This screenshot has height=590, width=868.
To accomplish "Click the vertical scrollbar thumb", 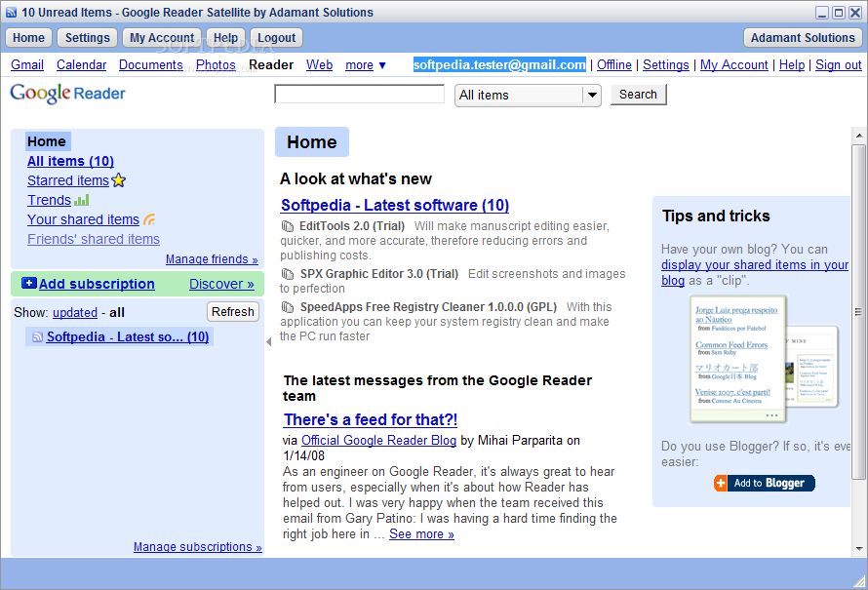I will [x=859, y=312].
